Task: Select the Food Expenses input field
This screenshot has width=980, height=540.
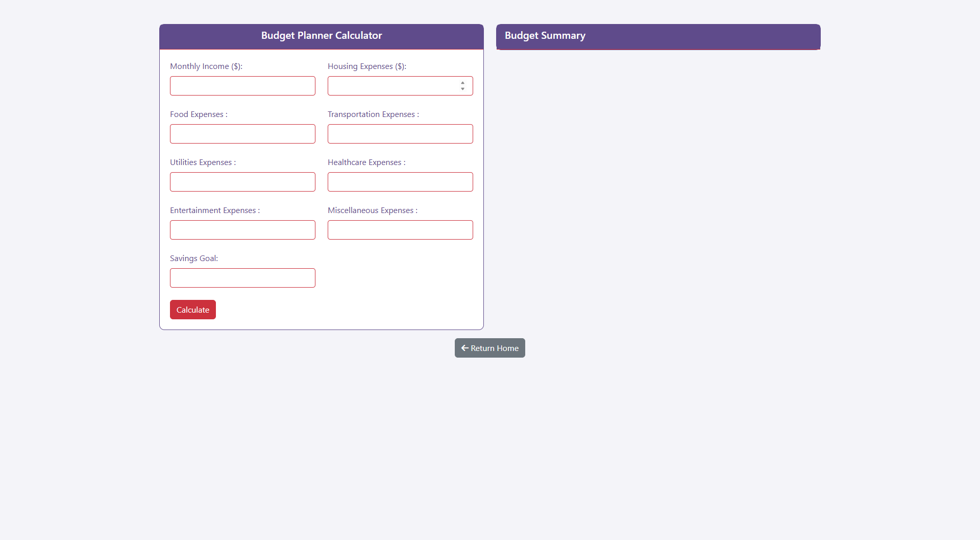Action: coord(242,134)
